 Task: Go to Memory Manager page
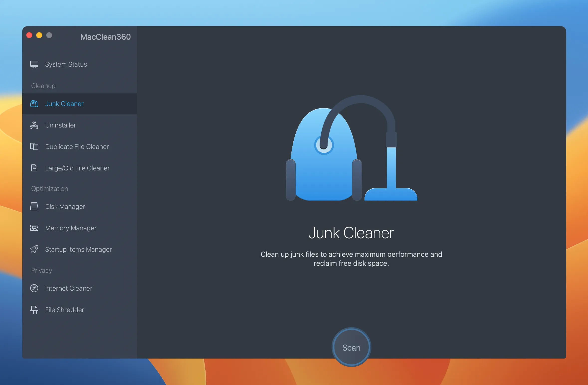pyautogui.click(x=71, y=228)
